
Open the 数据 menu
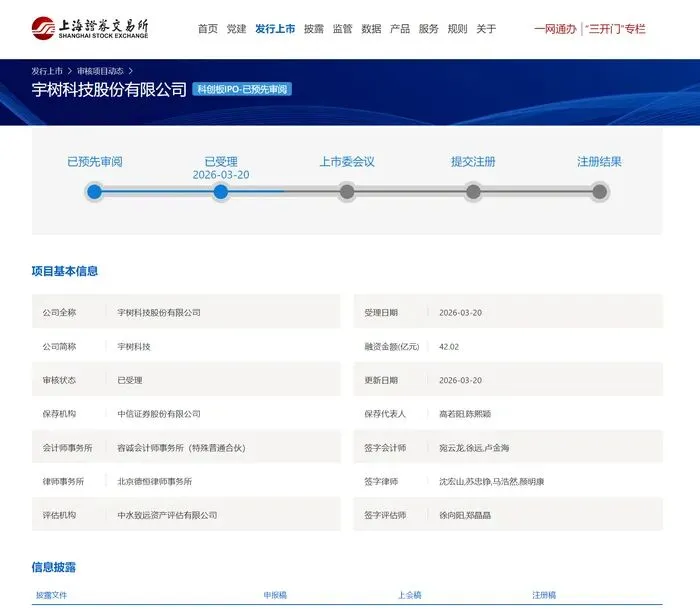[371, 29]
